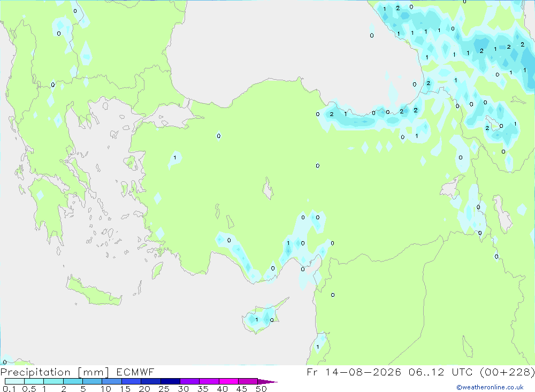The image size is (535, 392).
Task: Click the legend label '15'
Action: (x=125, y=389)
